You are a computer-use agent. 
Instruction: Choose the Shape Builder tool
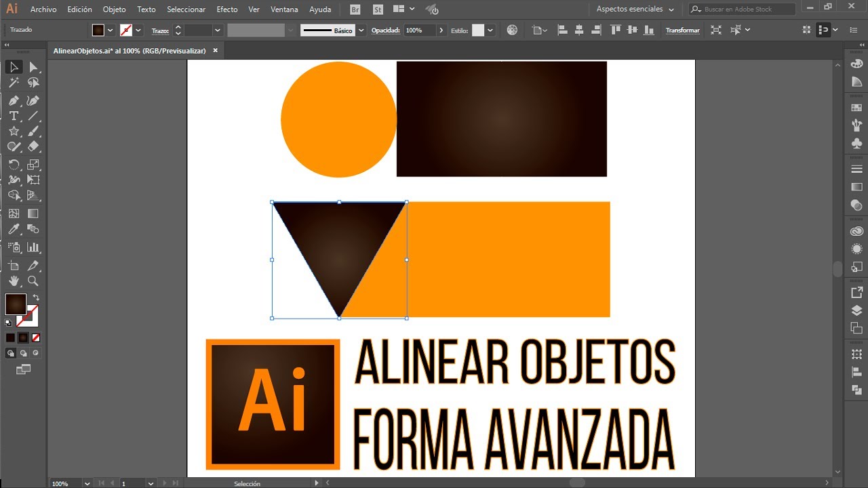coord(14,195)
